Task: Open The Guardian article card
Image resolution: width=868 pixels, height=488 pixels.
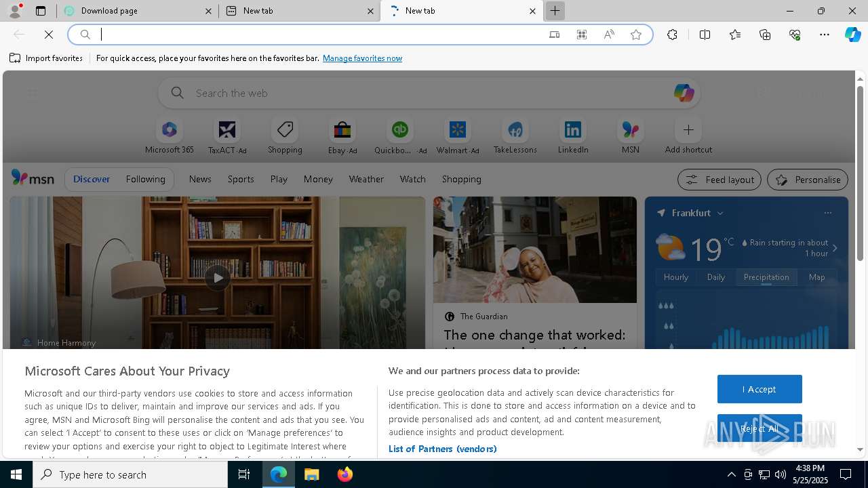Action: 535,273
